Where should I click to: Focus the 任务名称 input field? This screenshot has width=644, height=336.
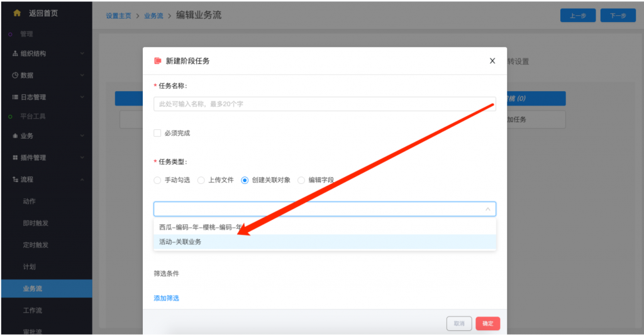click(x=325, y=104)
